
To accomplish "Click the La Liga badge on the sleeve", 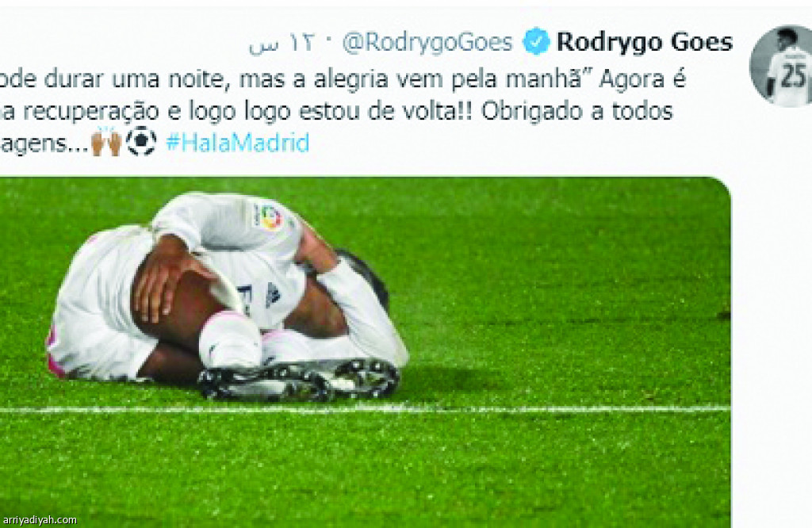I will point(270,217).
